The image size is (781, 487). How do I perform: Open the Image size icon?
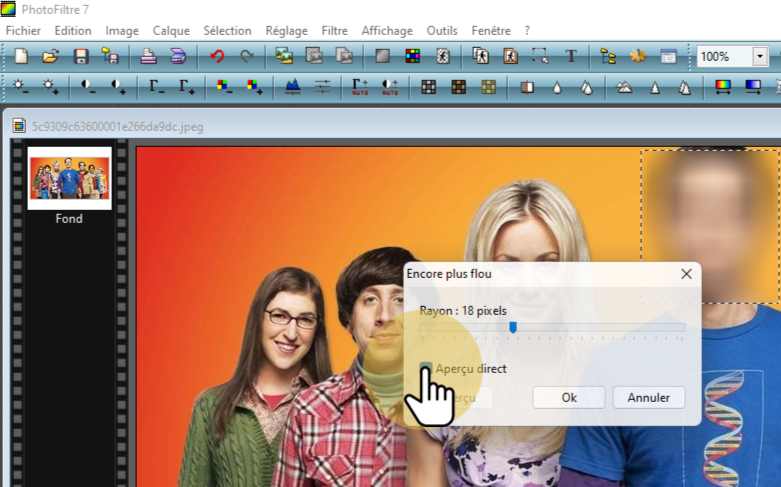284,56
